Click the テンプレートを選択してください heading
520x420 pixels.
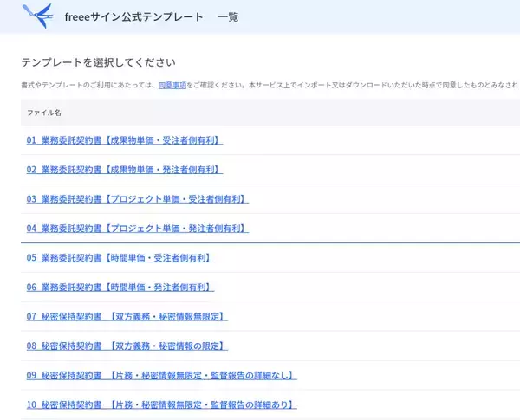(98, 62)
